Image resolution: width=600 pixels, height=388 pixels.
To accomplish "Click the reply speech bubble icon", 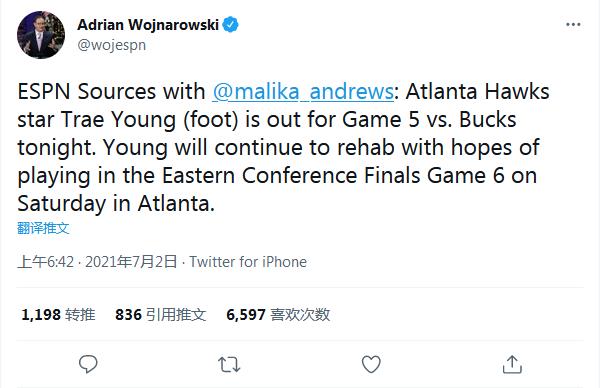I will tap(88, 364).
